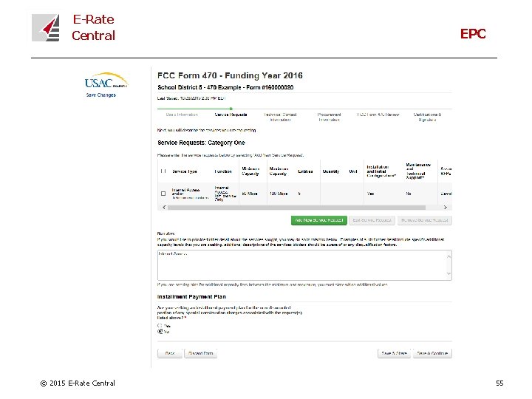Open the Technical Contact Information step

[x=280, y=117]
